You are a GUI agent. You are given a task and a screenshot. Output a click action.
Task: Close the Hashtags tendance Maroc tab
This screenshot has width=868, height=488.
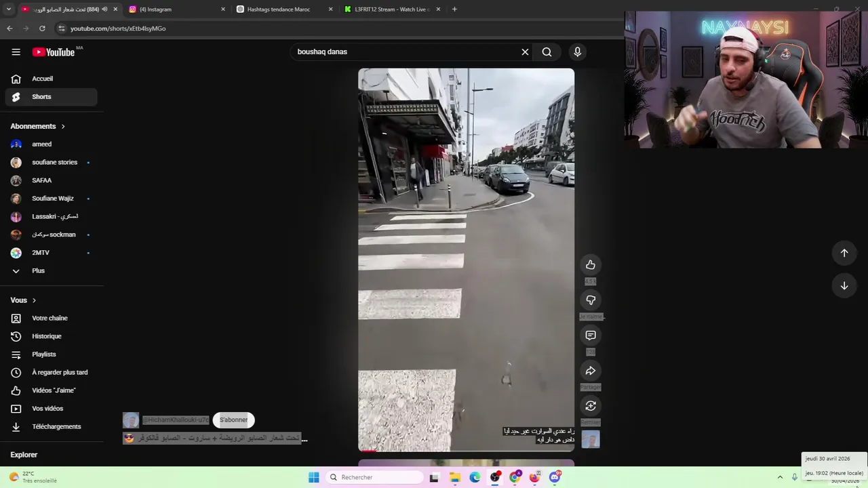[331, 9]
